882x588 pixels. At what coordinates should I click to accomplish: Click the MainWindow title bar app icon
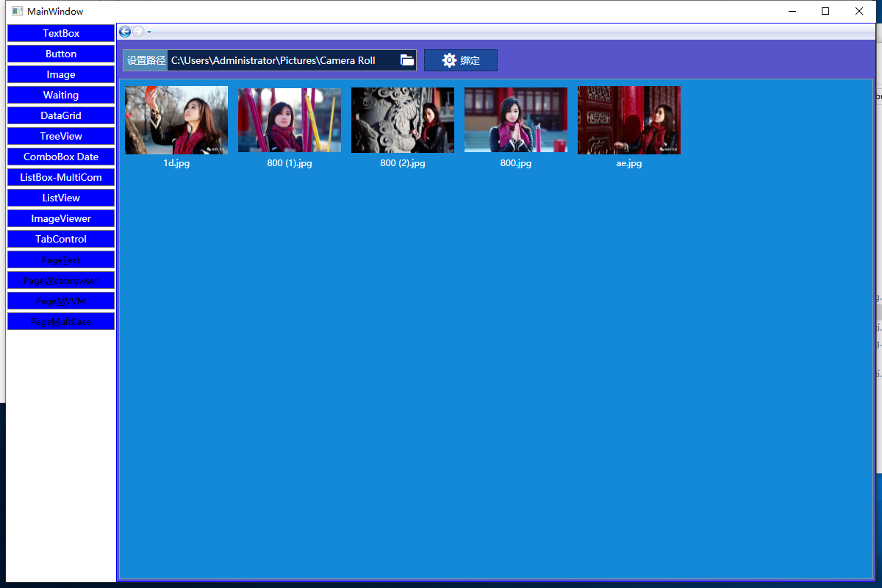[x=17, y=11]
